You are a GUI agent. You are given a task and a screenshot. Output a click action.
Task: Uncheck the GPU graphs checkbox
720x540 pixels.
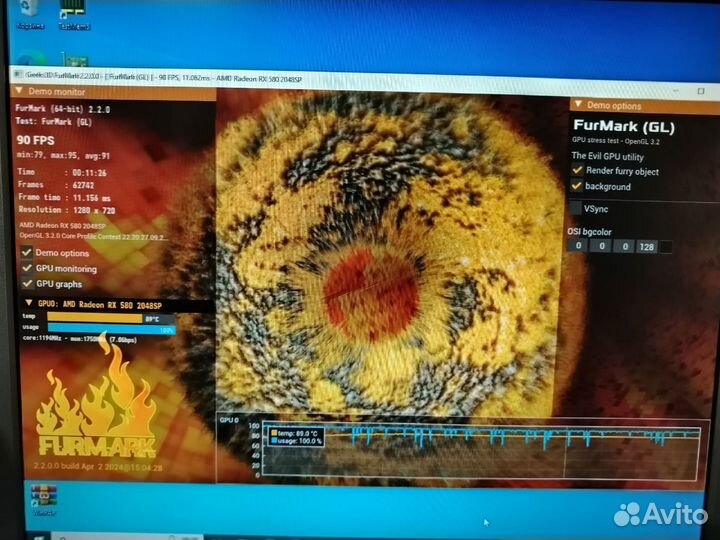27,283
